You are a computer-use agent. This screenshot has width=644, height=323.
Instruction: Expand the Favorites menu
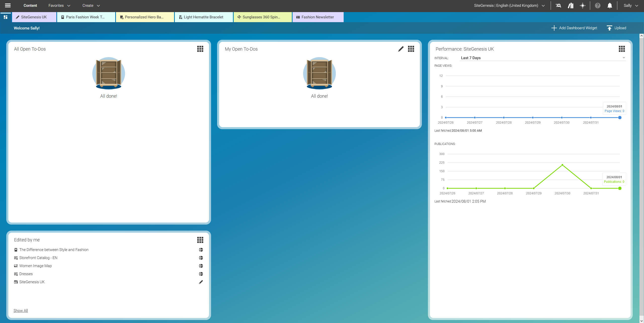pos(59,5)
